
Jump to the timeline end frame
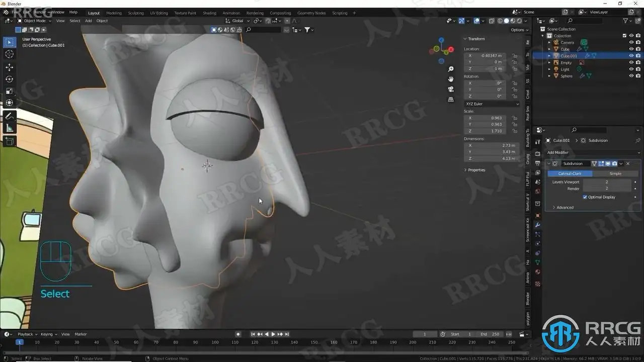(x=287, y=334)
